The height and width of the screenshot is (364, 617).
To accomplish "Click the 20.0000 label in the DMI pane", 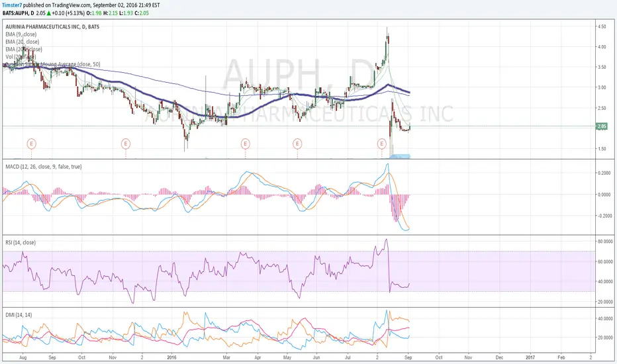I will pyautogui.click(x=605, y=338).
